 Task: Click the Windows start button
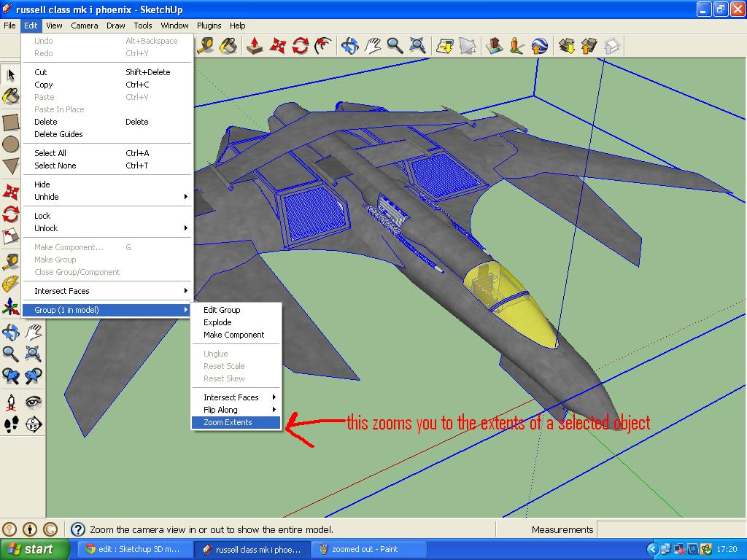[34, 550]
